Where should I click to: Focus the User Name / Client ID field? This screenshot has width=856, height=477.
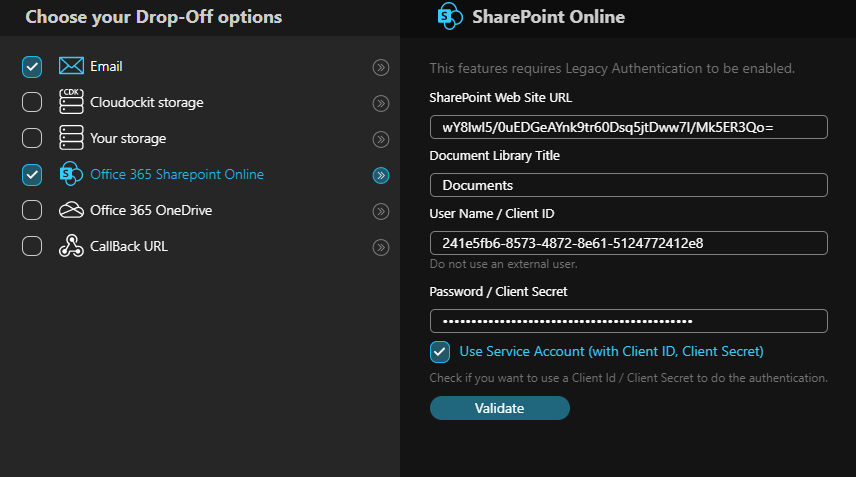pyautogui.click(x=628, y=243)
